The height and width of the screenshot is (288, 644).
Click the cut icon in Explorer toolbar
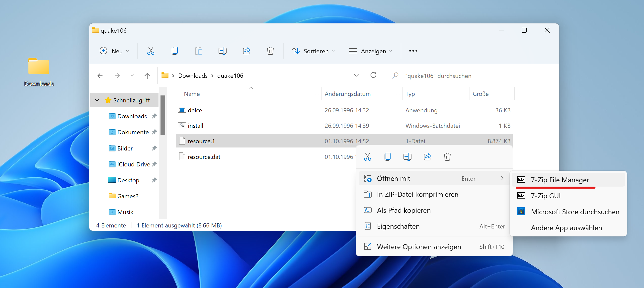[x=151, y=51]
